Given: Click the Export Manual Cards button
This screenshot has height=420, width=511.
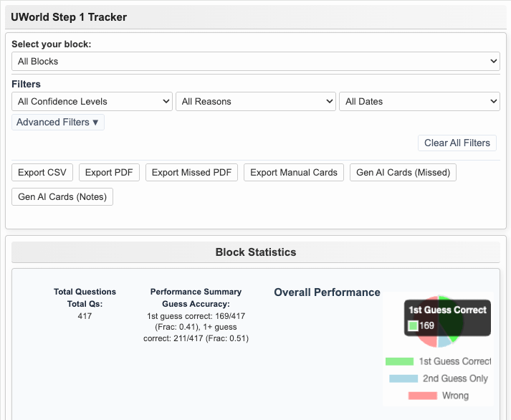Looking at the screenshot, I should click(x=294, y=173).
